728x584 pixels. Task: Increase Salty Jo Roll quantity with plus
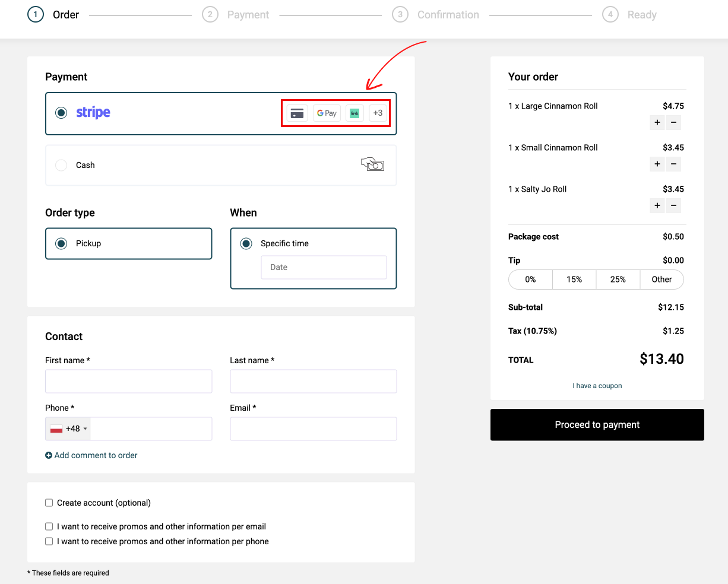(657, 206)
